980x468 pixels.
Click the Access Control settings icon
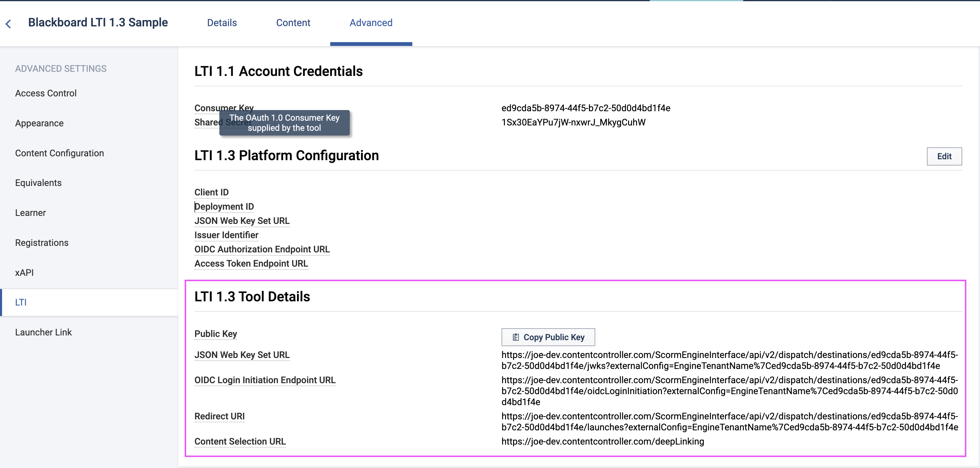pyautogui.click(x=46, y=93)
